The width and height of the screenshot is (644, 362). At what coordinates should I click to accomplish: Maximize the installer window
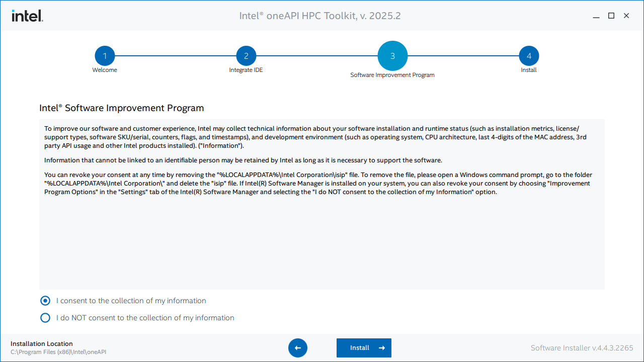[x=611, y=16]
